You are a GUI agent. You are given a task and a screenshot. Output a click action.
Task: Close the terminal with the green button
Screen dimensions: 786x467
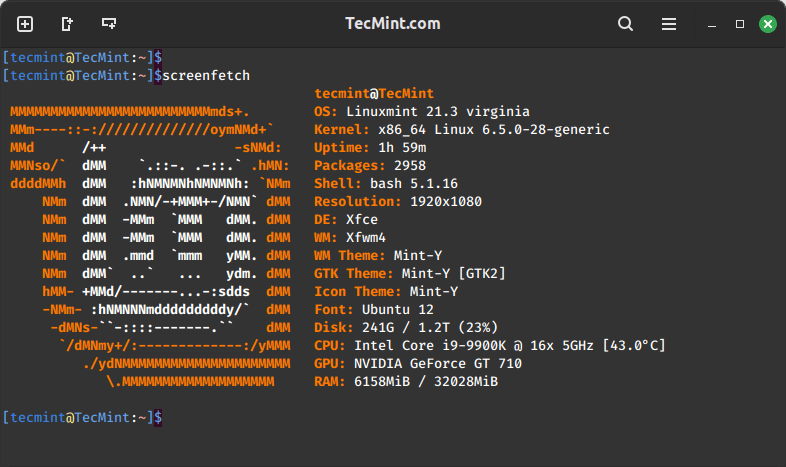(767, 23)
